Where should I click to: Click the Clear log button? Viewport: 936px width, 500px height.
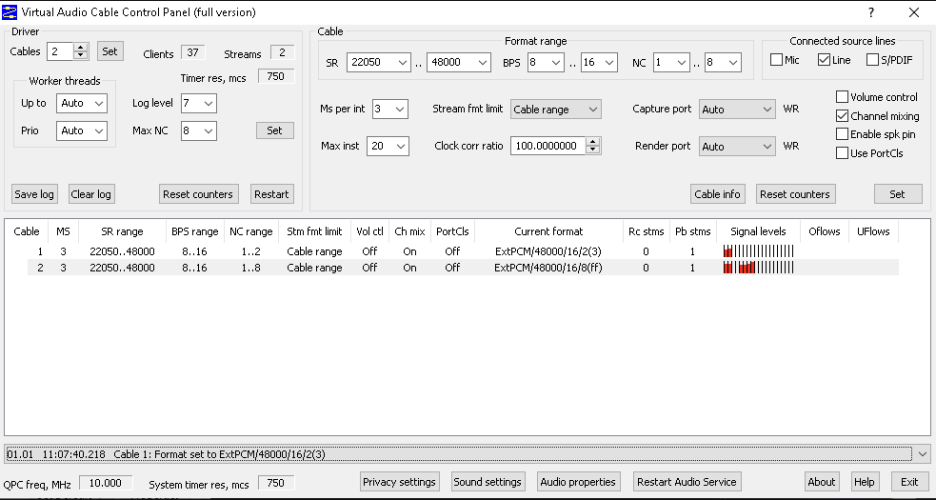[x=91, y=194]
